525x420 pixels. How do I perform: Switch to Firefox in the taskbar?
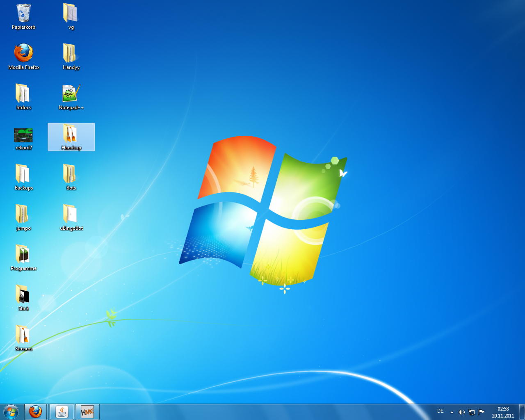[x=36, y=411]
